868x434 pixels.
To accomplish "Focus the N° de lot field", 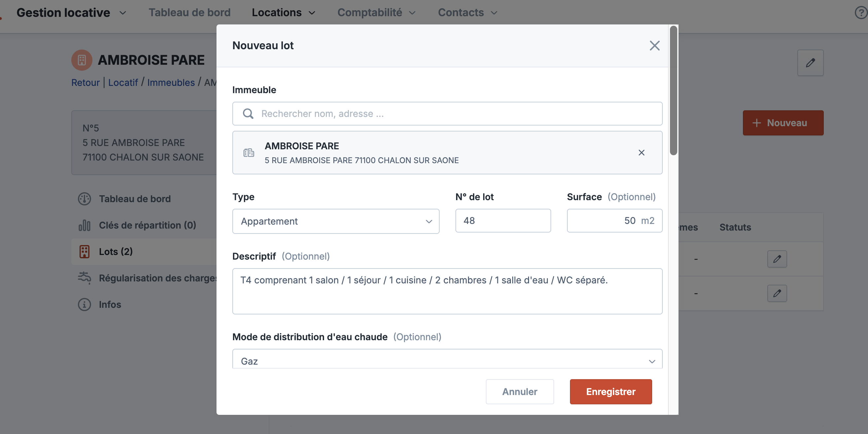I will (x=503, y=221).
